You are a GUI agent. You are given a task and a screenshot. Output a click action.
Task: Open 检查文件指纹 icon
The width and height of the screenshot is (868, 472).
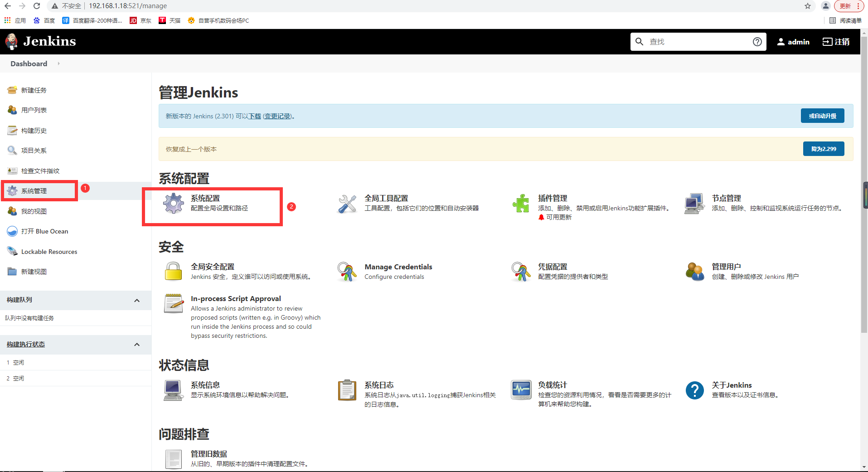tap(12, 170)
